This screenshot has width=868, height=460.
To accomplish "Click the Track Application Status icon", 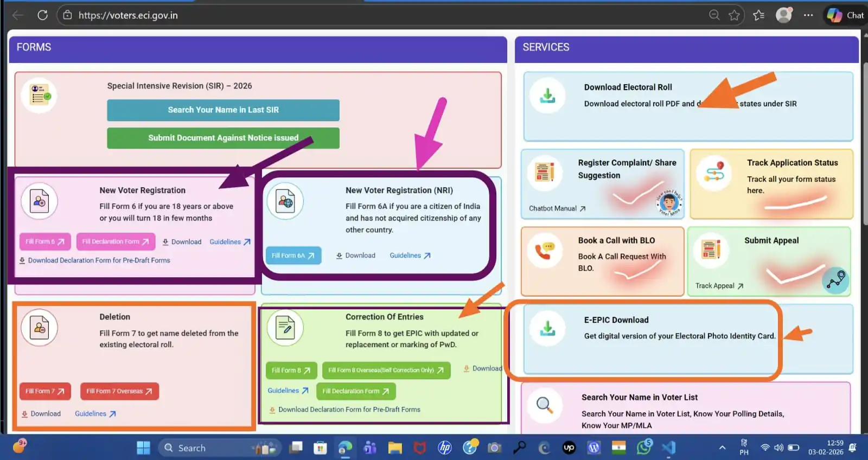I will (714, 173).
